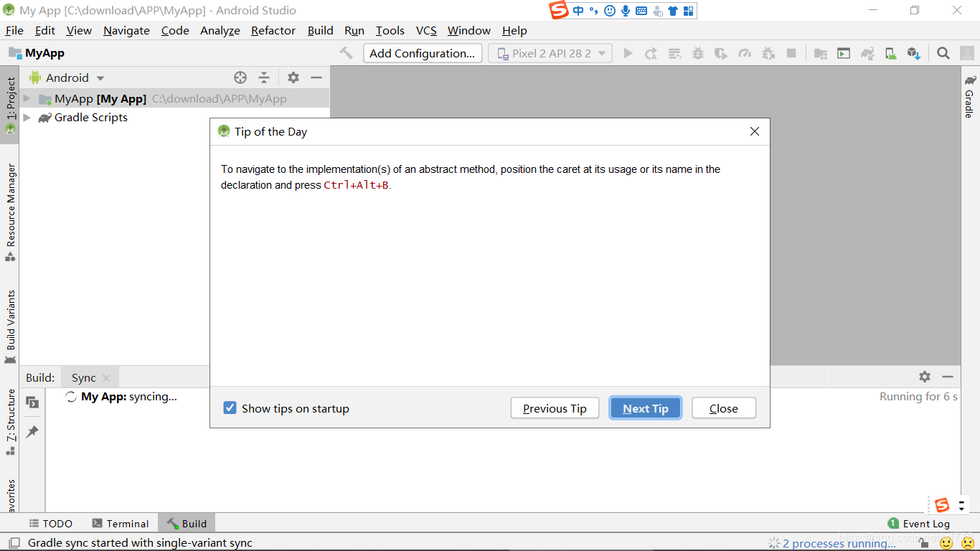Open the Navigate menu

[126, 30]
